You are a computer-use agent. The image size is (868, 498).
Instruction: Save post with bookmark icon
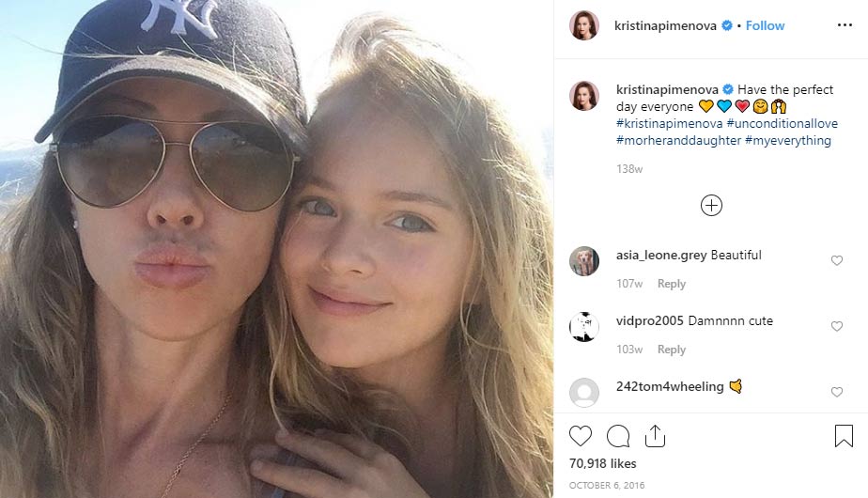pyautogui.click(x=843, y=436)
